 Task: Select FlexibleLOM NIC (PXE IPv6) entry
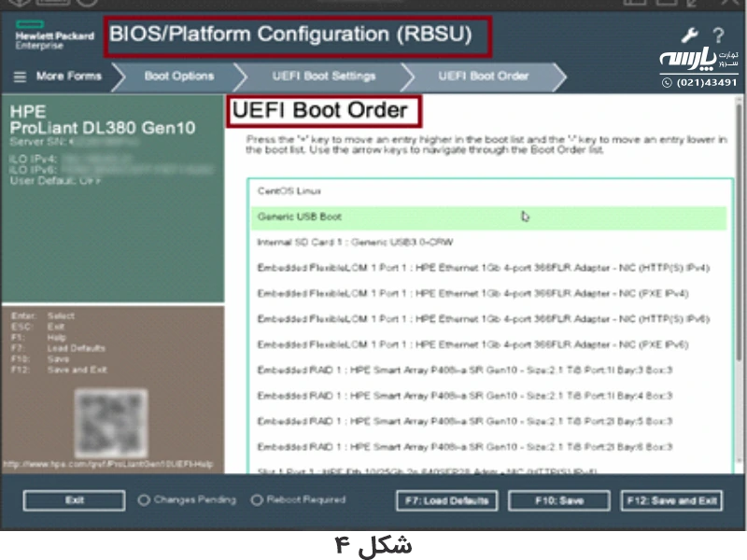pos(489,344)
